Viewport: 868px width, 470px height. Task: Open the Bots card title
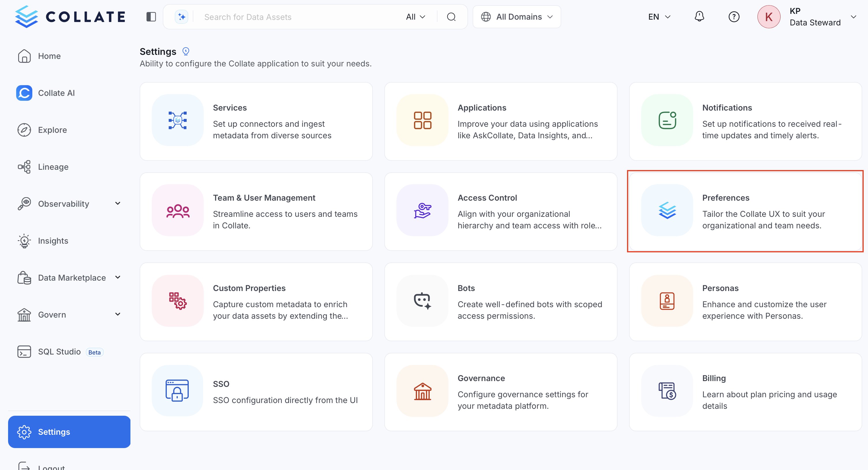click(466, 288)
